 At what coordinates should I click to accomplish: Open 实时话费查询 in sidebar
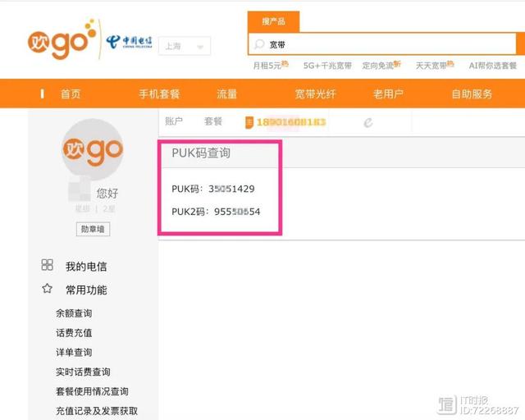tap(83, 372)
